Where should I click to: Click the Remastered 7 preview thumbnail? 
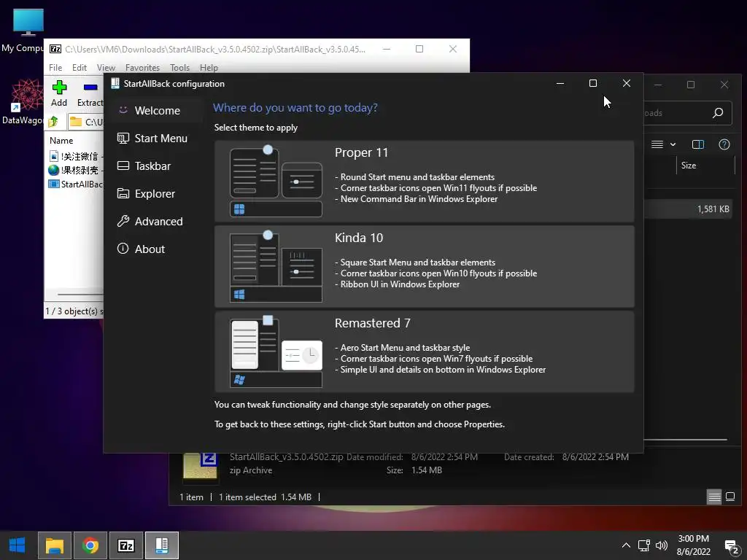pos(276,352)
